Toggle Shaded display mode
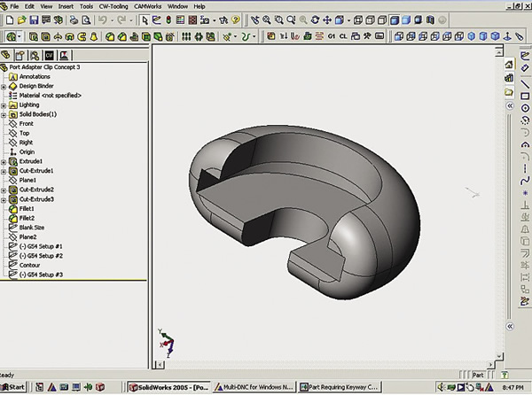The height and width of the screenshot is (395, 532). tap(406, 20)
